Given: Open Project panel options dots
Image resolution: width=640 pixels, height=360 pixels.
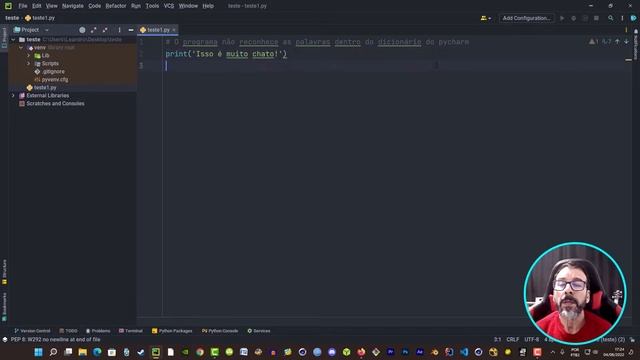Looking at the screenshot, I should (119, 30).
